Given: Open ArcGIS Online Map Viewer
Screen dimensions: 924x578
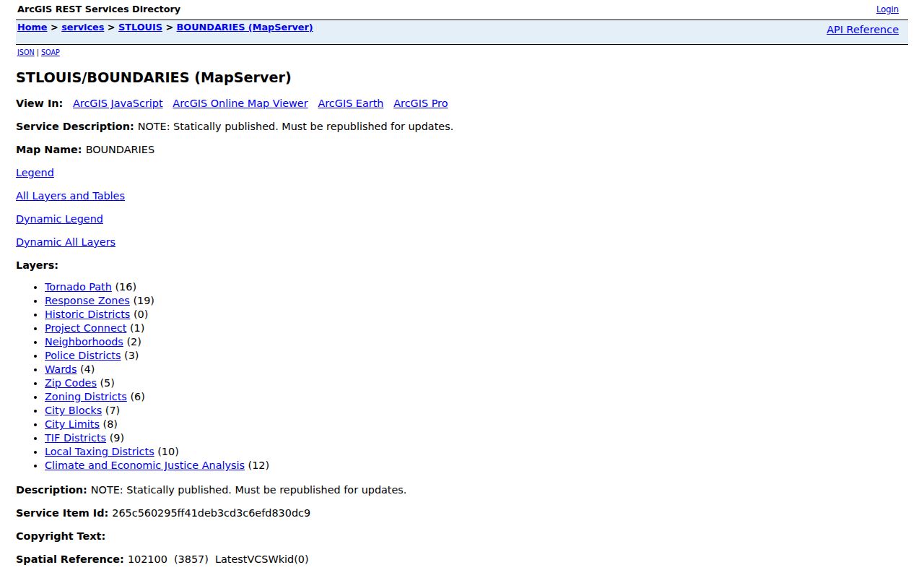Looking at the screenshot, I should pyautogui.click(x=240, y=103).
